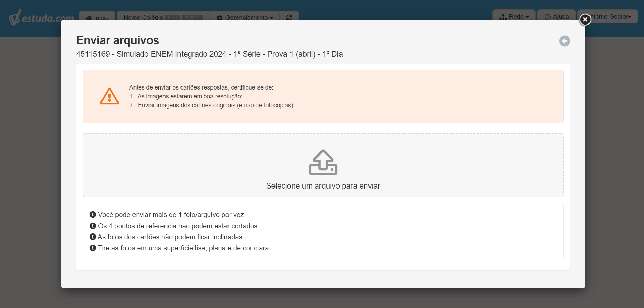Select the 'Enviar arquivos' heading
Viewport: 644px width, 308px height.
118,40
